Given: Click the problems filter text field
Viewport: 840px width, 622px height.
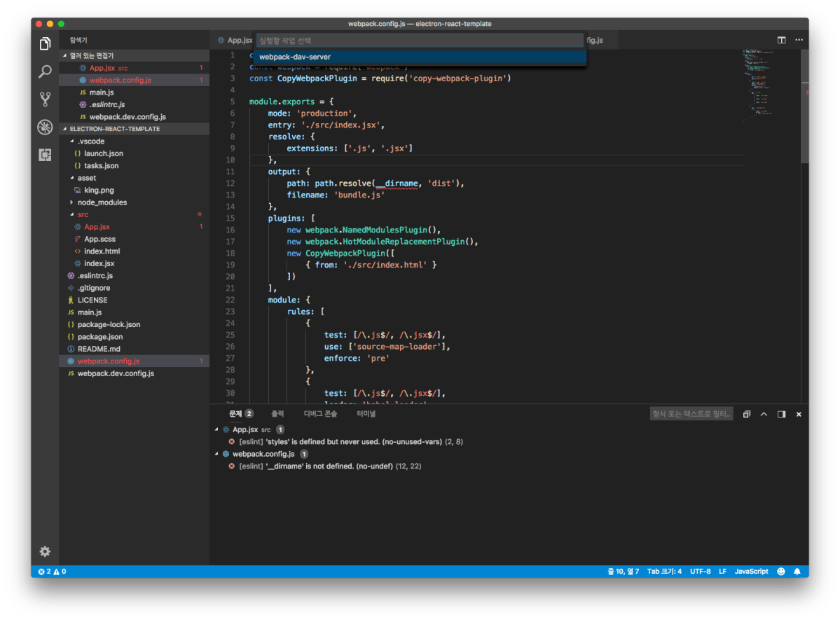Looking at the screenshot, I should point(691,413).
